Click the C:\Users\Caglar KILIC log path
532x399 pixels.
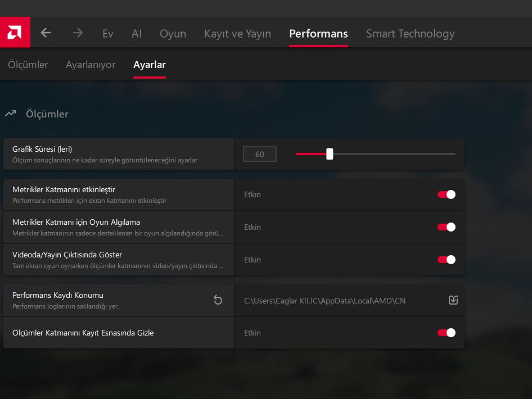tap(324, 301)
